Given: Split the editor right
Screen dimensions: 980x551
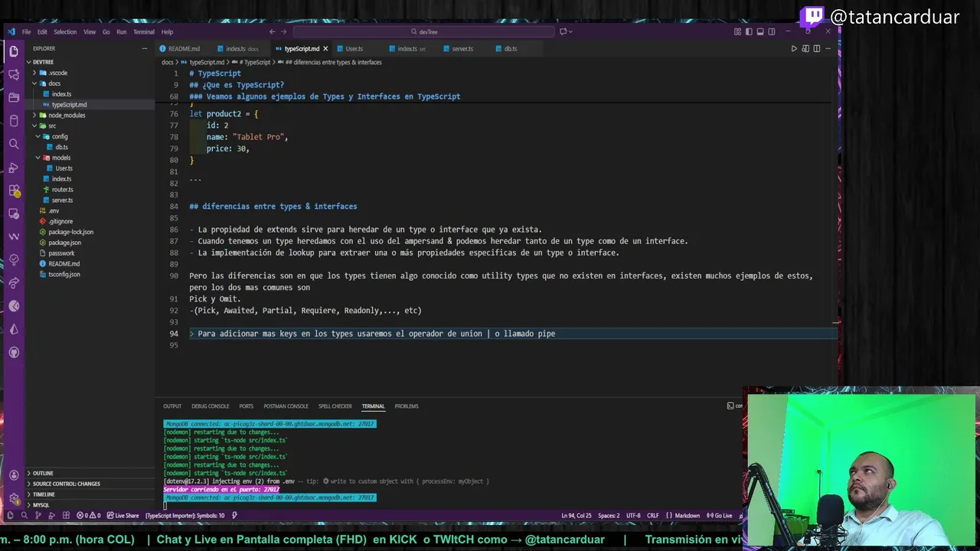Looking at the screenshot, I should click(817, 48).
